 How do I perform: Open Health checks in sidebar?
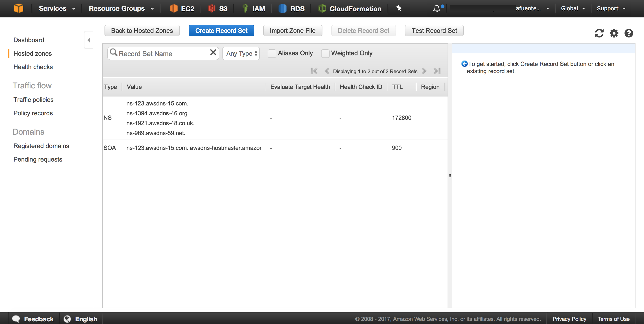(33, 67)
